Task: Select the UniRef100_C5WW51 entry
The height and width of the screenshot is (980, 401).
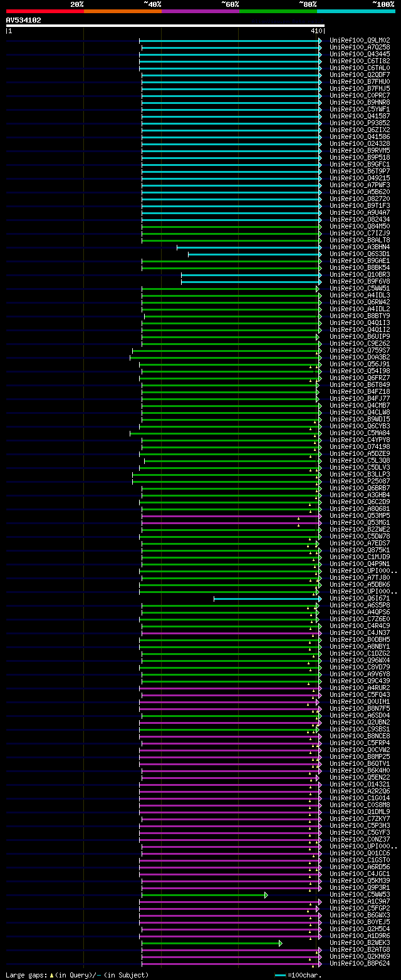Action: click(x=360, y=288)
